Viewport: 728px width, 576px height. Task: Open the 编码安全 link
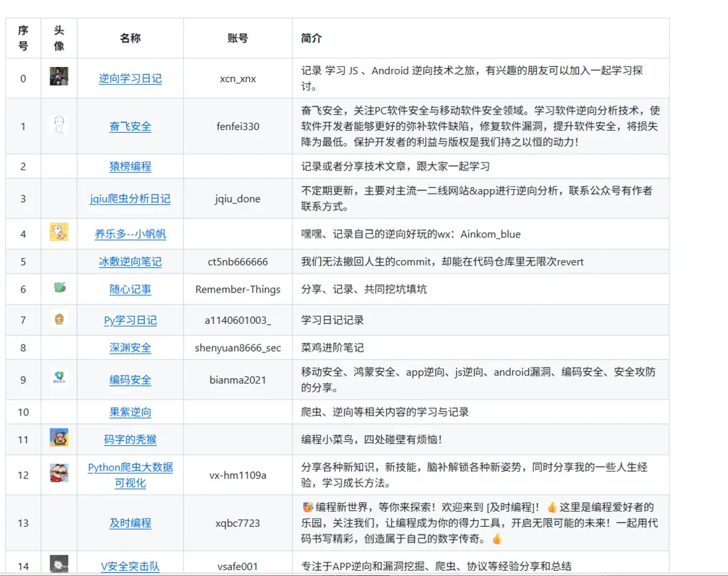[x=130, y=380]
